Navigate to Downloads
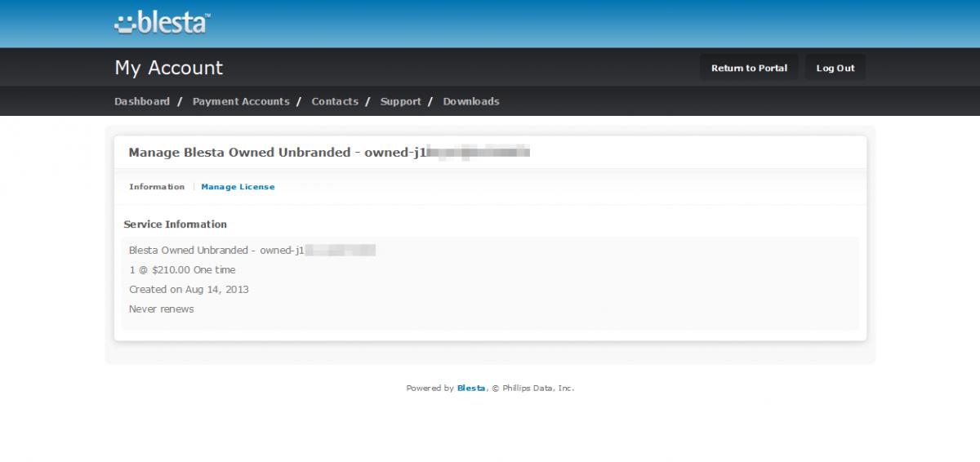Screen dimensions: 980x462 [471, 101]
